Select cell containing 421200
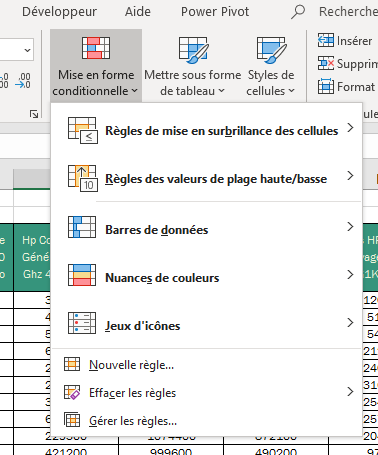 tap(66, 450)
